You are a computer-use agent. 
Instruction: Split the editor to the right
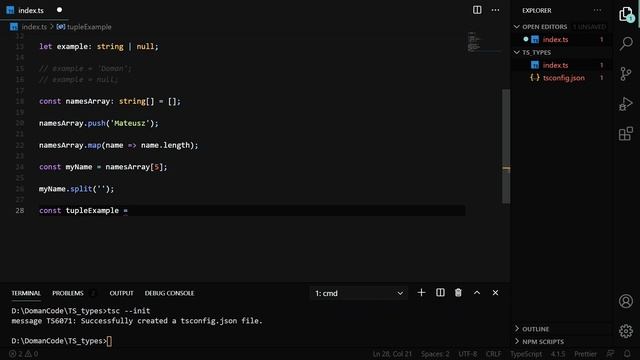pyautogui.click(x=477, y=10)
